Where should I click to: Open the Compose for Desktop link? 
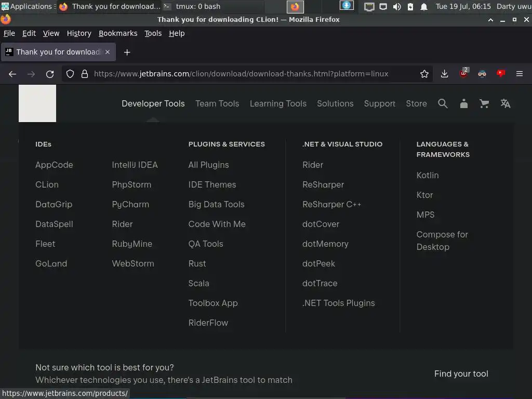click(x=442, y=241)
